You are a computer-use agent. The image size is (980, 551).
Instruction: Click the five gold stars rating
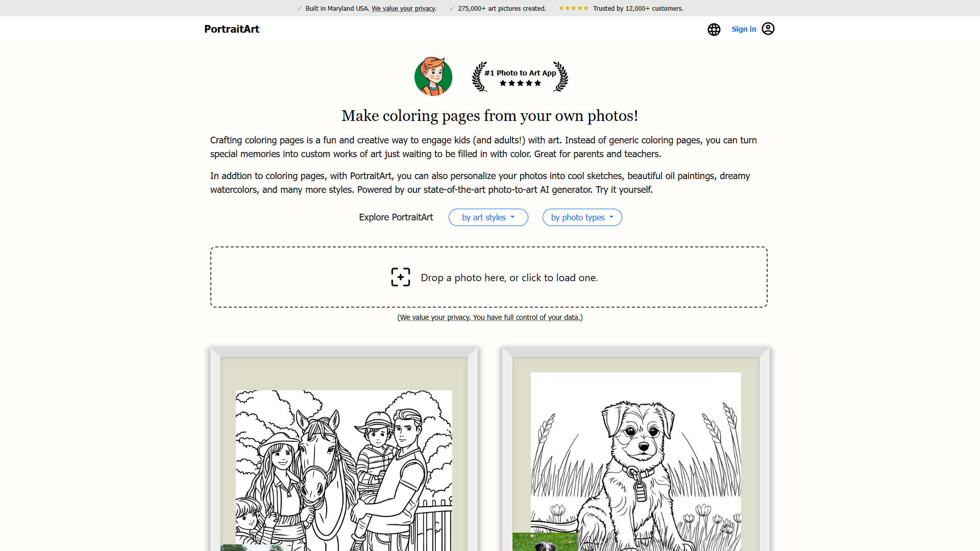point(574,8)
